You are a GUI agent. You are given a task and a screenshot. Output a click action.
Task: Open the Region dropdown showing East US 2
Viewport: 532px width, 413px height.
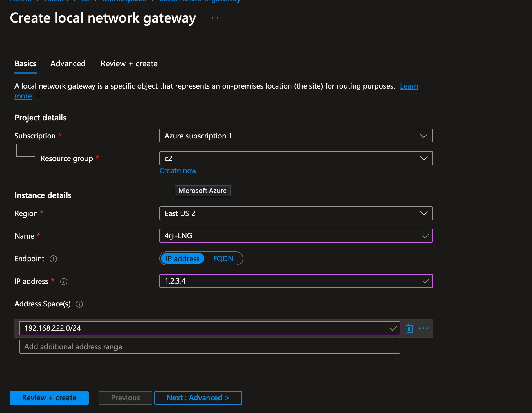(424, 213)
